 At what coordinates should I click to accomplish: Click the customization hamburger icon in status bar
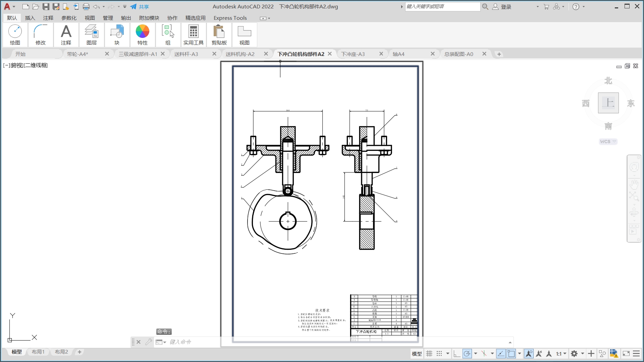(636, 354)
